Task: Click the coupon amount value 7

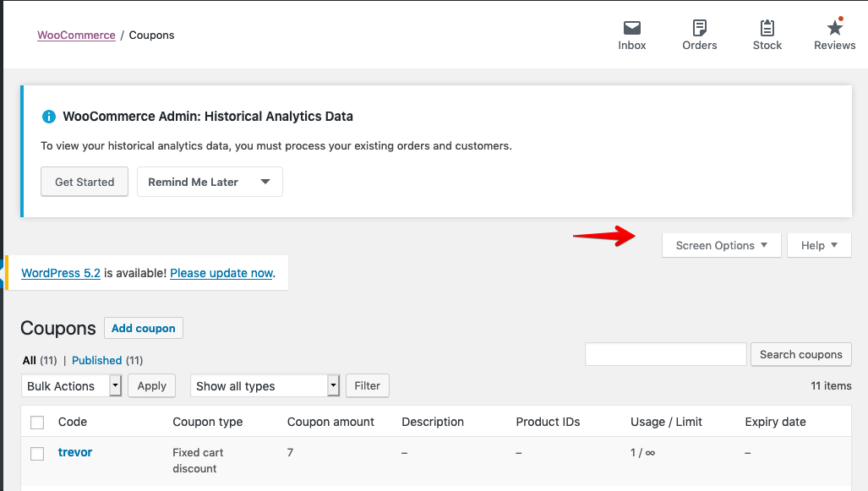Action: pos(290,453)
